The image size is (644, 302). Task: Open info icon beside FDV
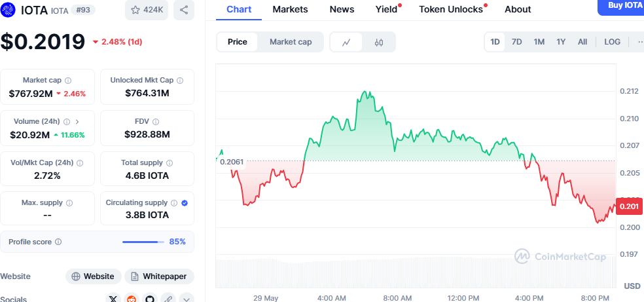point(156,122)
